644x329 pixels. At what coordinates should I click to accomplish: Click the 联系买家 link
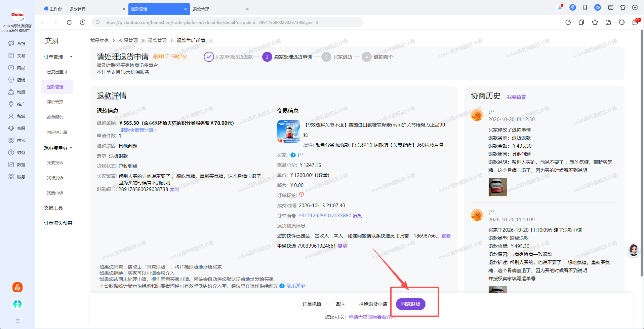[x=296, y=286]
